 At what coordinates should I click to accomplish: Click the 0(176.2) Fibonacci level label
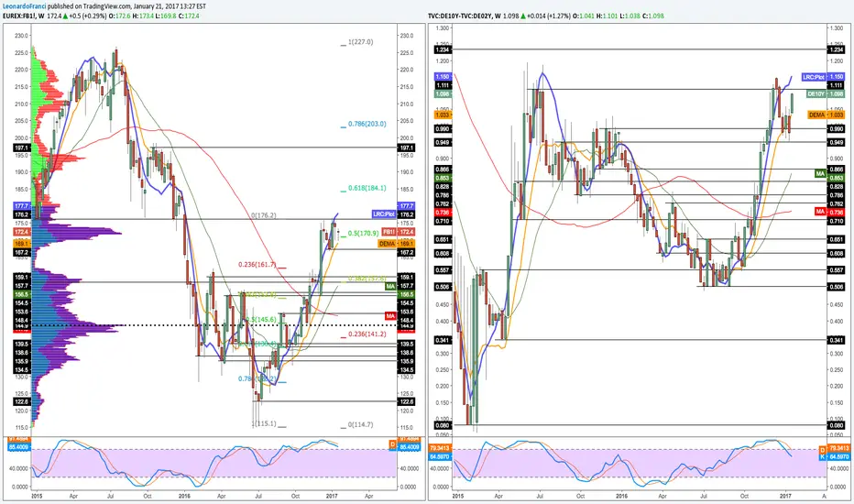click(264, 215)
